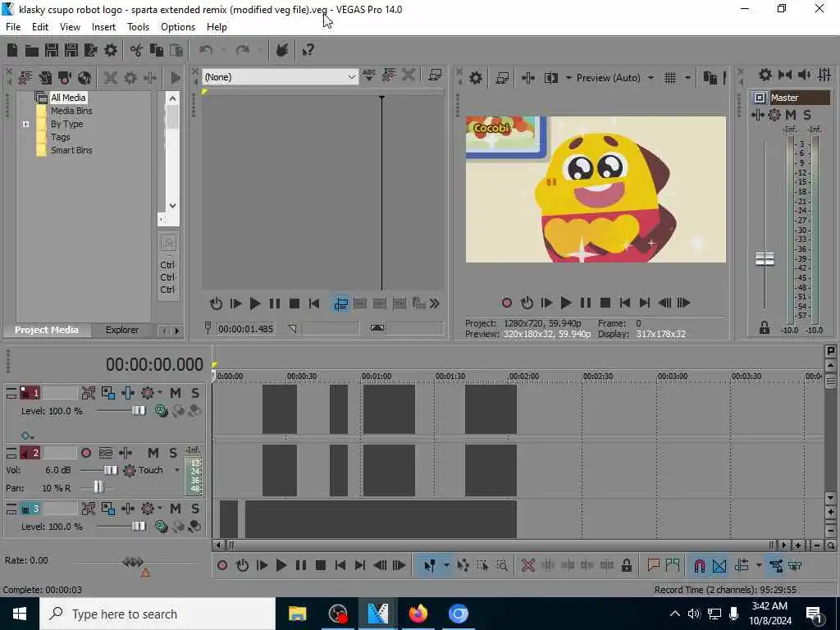Play the timeline from transport bar

click(x=281, y=565)
